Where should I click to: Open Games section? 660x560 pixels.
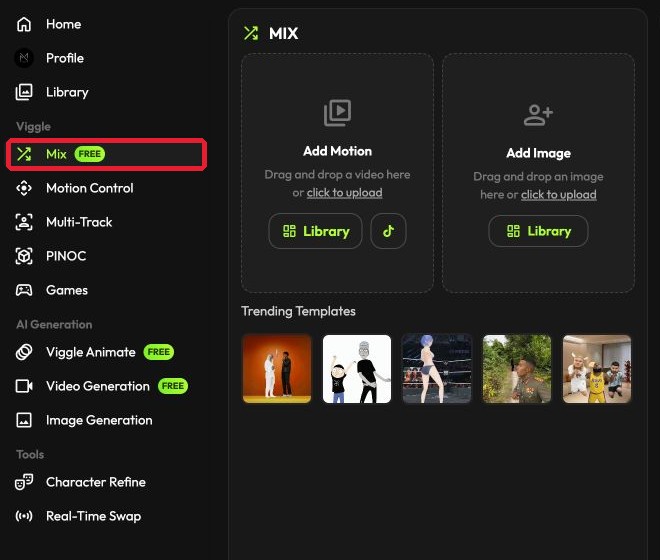(67, 290)
